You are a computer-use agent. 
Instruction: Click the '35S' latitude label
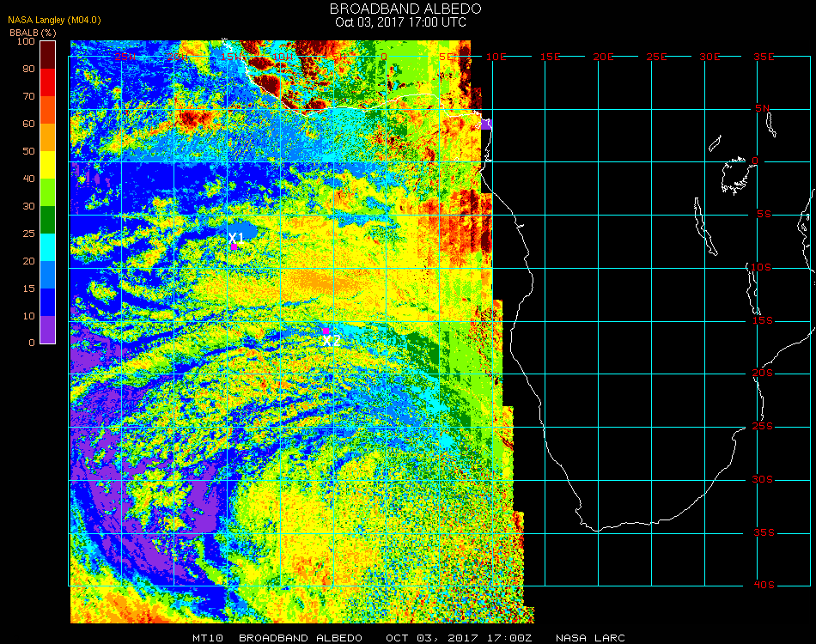(764, 532)
